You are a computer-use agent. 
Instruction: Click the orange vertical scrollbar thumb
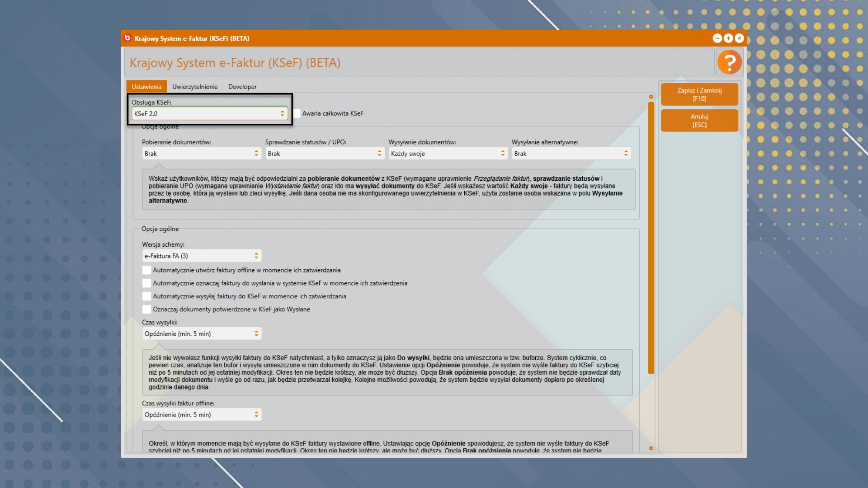[651, 237]
